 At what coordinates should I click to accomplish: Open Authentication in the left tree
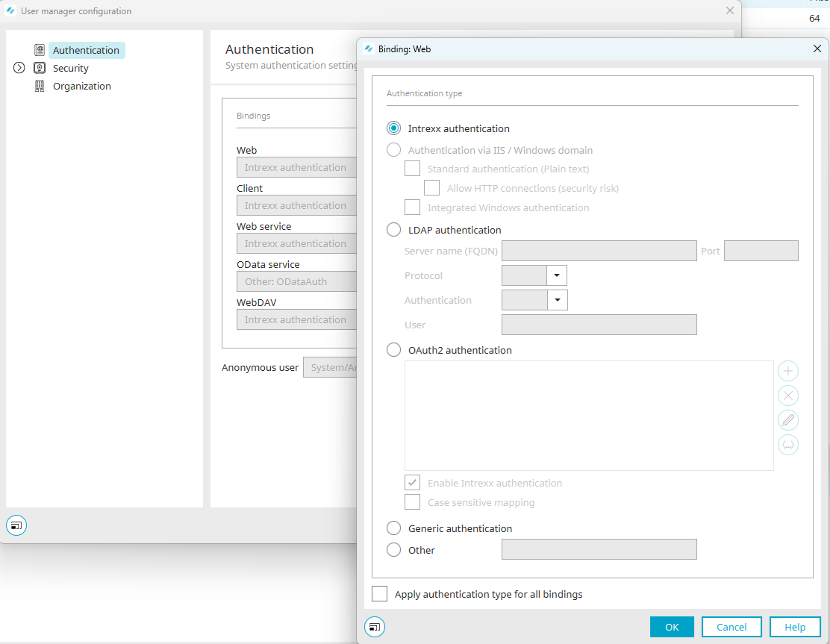[x=86, y=50]
